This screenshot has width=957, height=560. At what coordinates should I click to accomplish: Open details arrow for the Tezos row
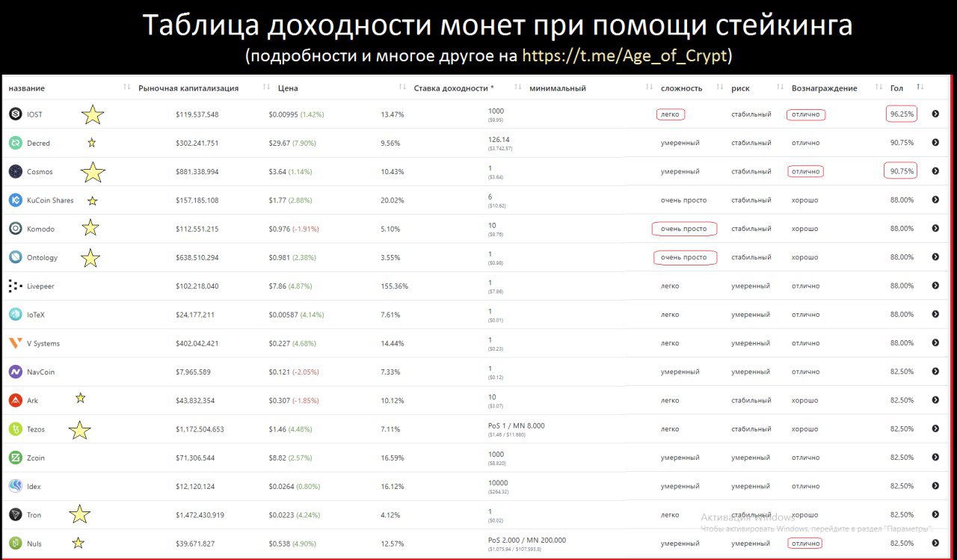pos(935,429)
